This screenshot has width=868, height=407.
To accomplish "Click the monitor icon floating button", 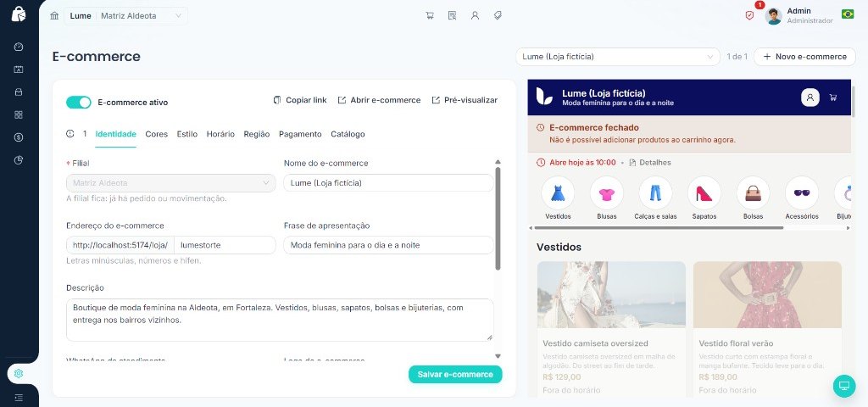I will click(844, 386).
